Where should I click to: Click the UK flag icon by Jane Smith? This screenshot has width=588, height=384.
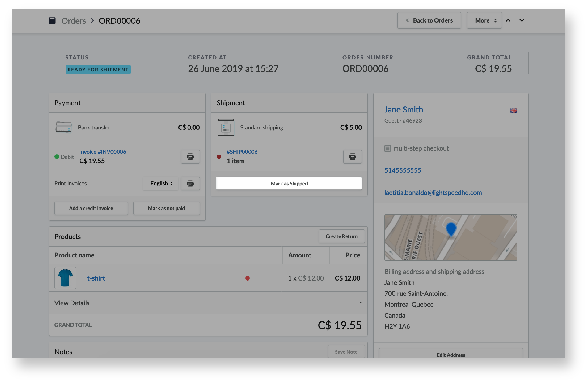(x=514, y=111)
